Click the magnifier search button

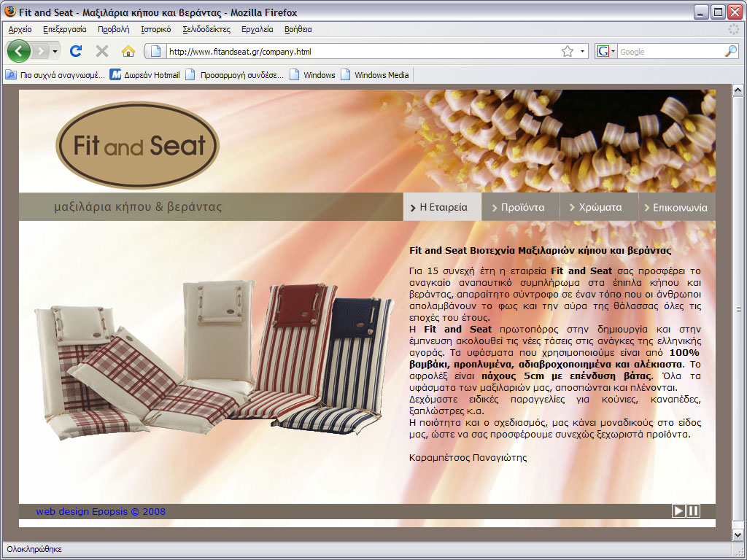tap(731, 52)
